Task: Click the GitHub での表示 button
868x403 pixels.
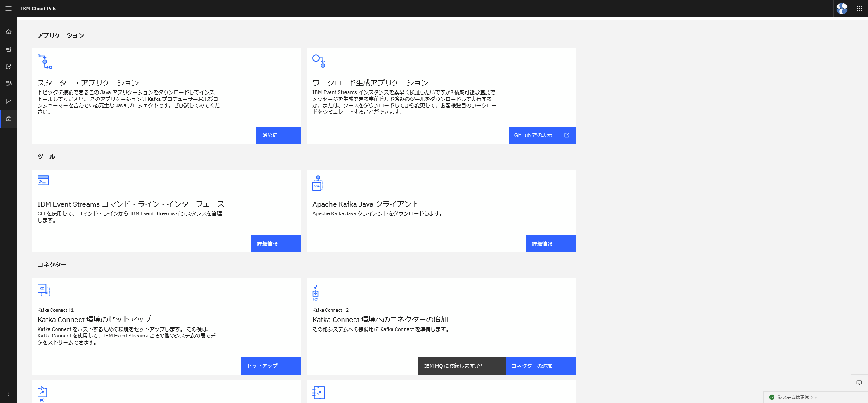Action: coord(542,135)
